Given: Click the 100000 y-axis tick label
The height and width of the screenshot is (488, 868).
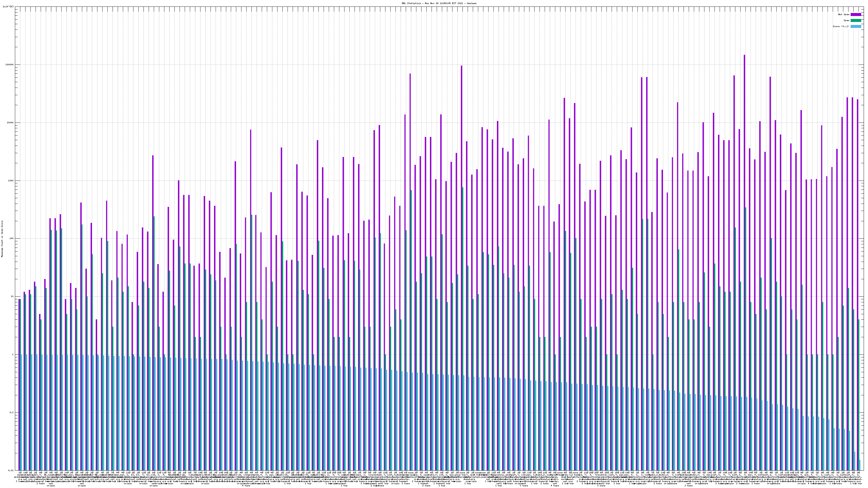Looking at the screenshot, I should [10, 65].
